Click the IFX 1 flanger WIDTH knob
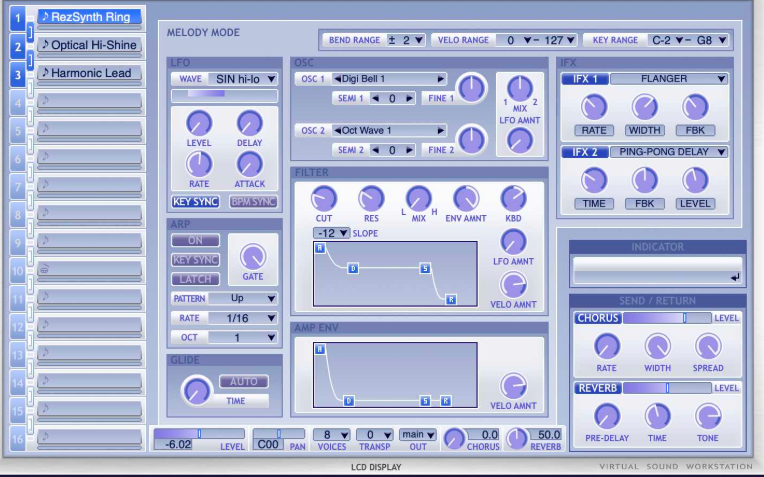Image resolution: width=764 pixels, height=477 pixels. (x=645, y=107)
